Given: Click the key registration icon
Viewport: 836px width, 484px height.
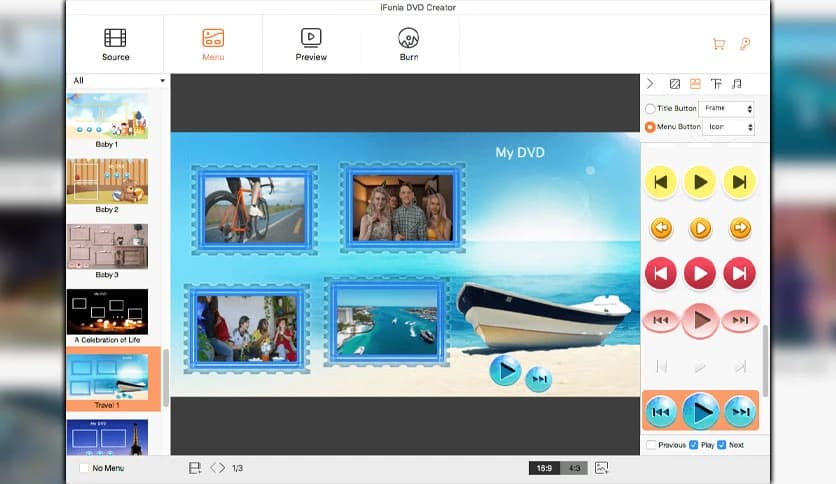Looking at the screenshot, I should (745, 44).
